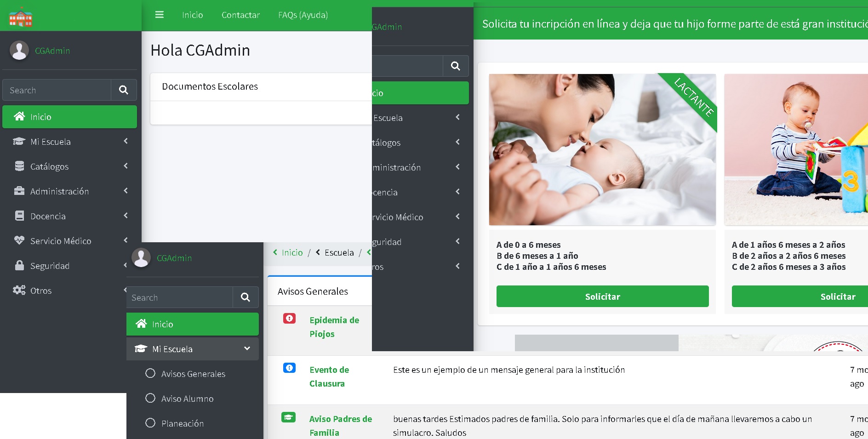Viewport: 868px width, 439px height.
Task: Click the Otros gears icon
Action: (19, 291)
